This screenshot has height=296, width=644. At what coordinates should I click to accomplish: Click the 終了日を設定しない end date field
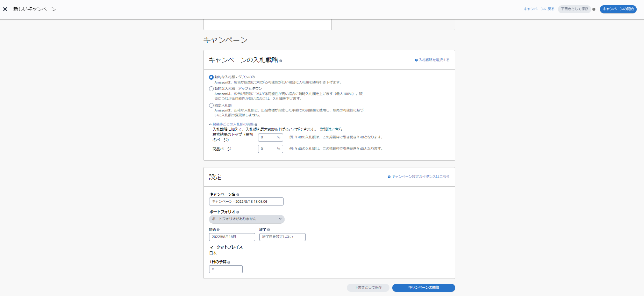click(282, 237)
